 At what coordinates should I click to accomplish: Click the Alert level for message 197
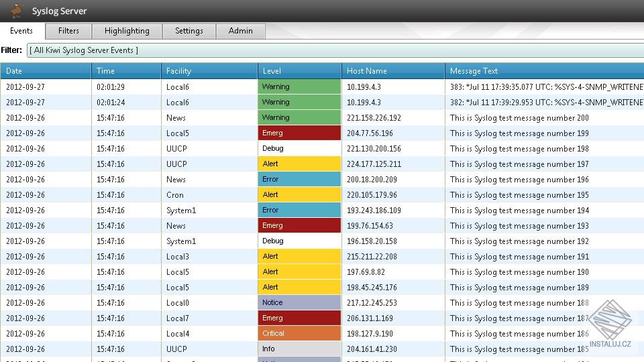tap(299, 164)
